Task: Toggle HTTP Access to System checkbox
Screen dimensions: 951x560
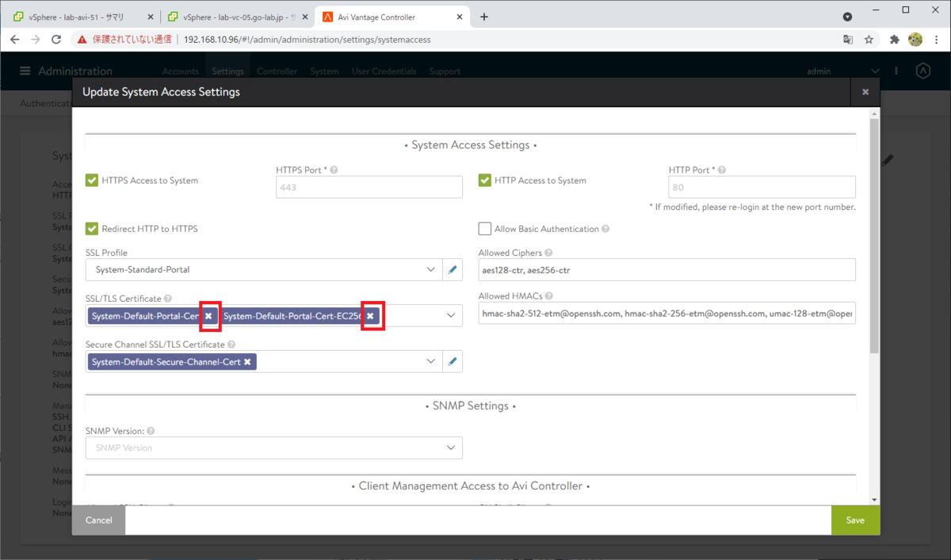Action: coord(485,181)
